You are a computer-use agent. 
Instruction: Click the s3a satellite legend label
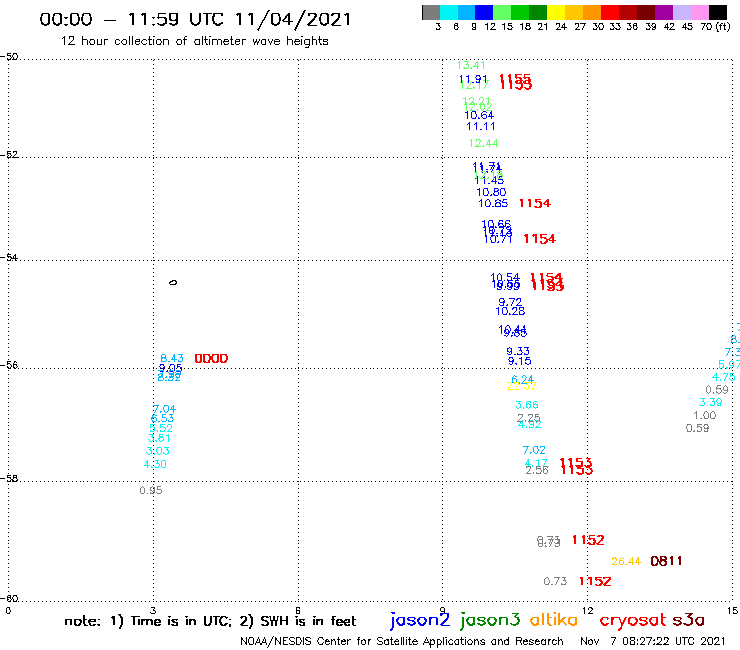pos(688,620)
